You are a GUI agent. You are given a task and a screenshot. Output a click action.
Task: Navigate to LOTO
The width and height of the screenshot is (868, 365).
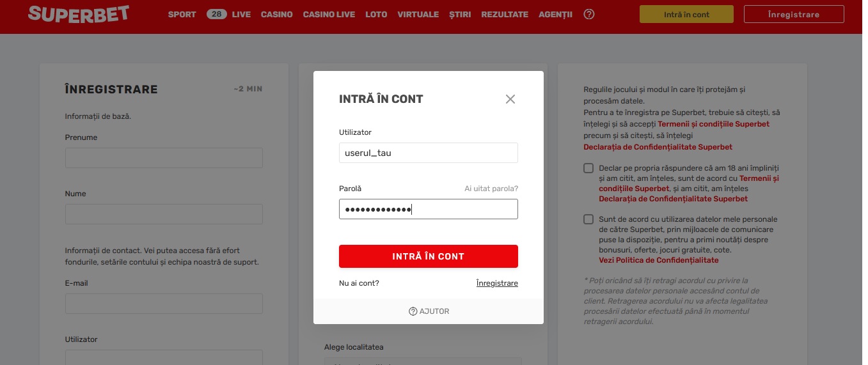pos(376,14)
